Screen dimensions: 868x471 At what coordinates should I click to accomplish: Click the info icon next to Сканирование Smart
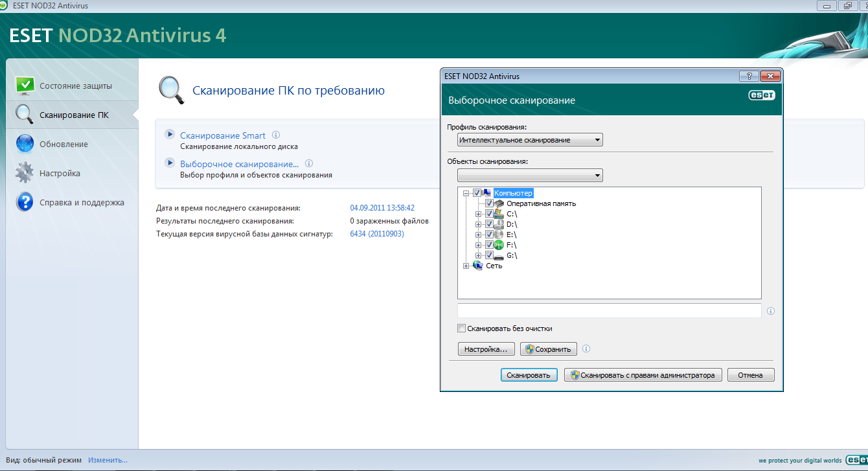coord(276,135)
